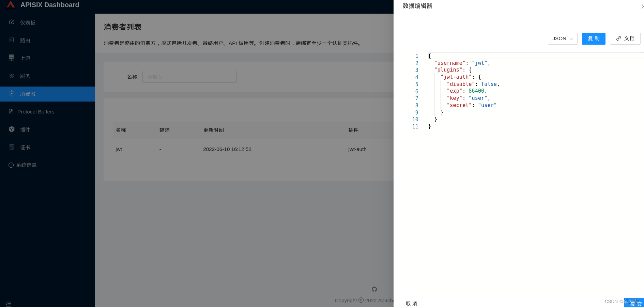
Task: Select the 插件 plugins icon
Action: point(12,129)
